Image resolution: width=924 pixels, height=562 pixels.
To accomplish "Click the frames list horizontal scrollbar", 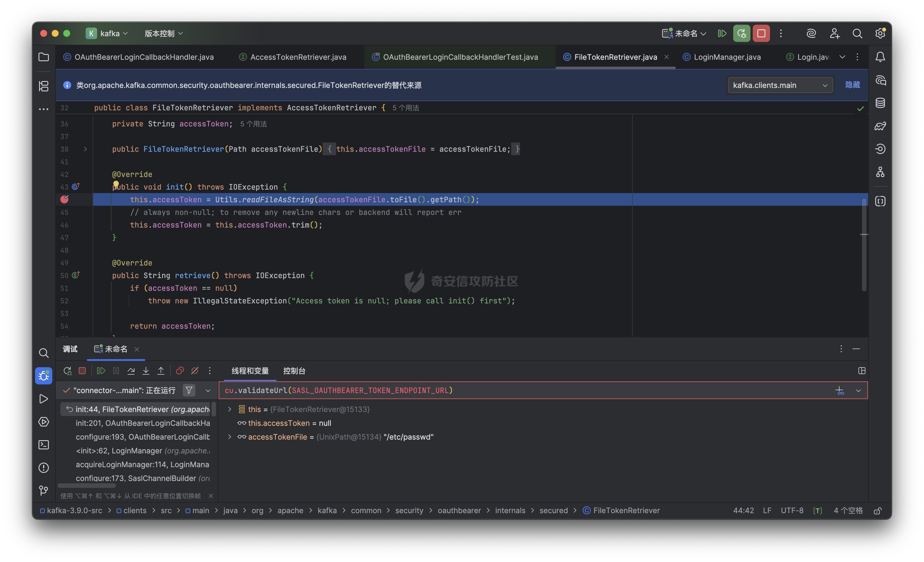I will [87, 486].
